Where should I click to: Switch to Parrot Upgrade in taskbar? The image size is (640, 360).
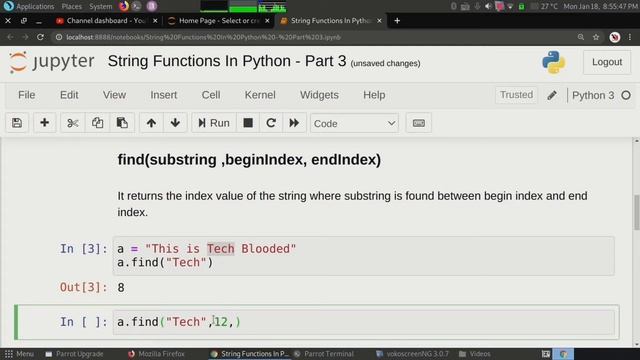coord(74,354)
